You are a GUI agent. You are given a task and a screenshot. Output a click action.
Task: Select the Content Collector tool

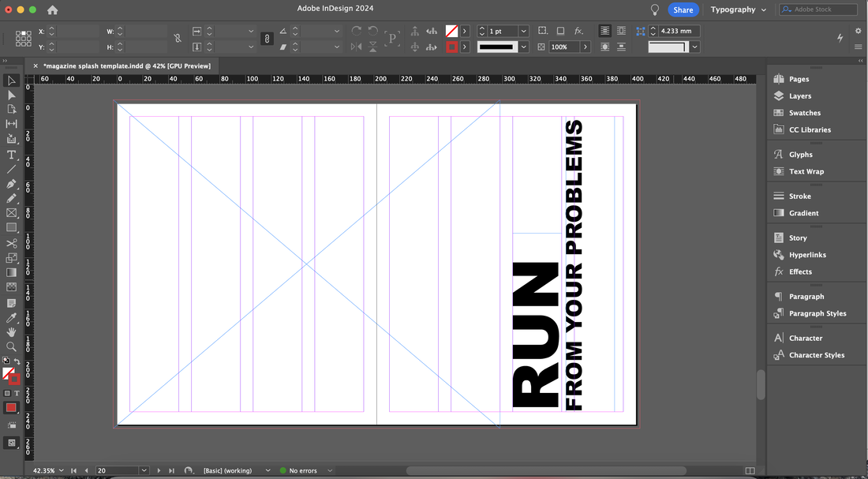(11, 139)
